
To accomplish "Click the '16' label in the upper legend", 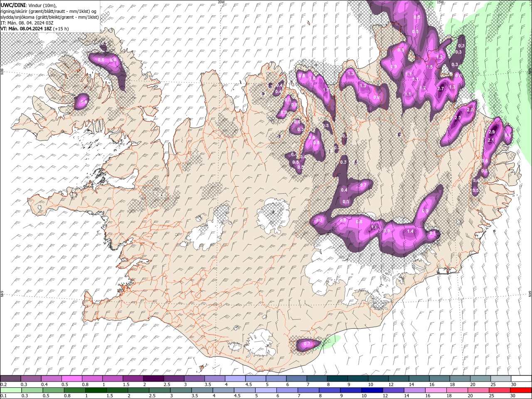I will 432,384.
